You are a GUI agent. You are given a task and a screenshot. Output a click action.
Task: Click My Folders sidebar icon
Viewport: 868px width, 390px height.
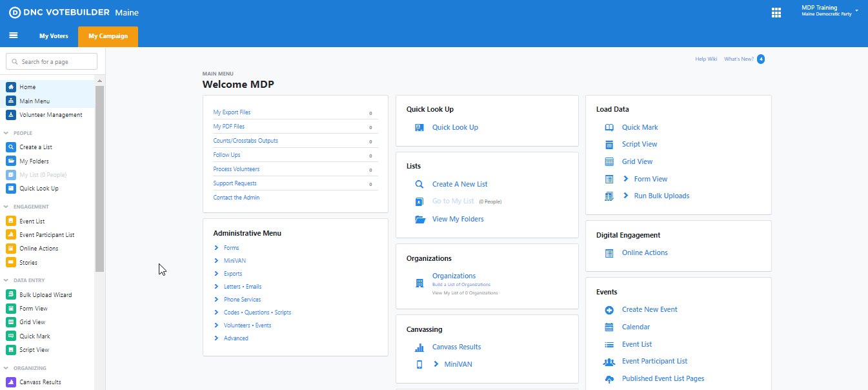(x=11, y=161)
